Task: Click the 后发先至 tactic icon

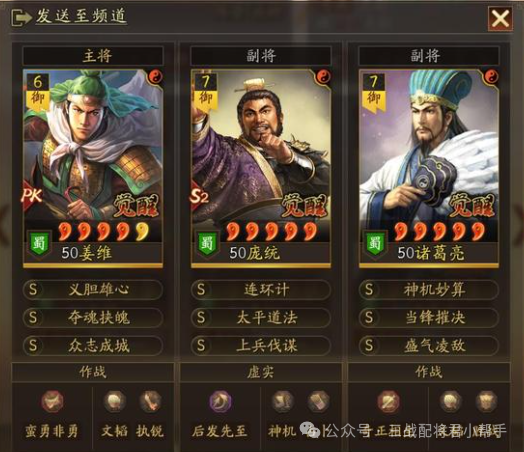Action: click(x=220, y=401)
